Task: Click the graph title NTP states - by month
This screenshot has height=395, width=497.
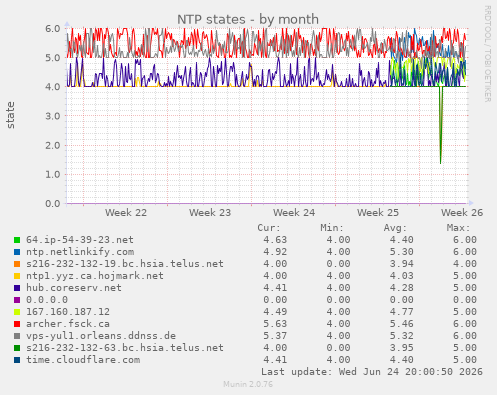Action: (248, 19)
